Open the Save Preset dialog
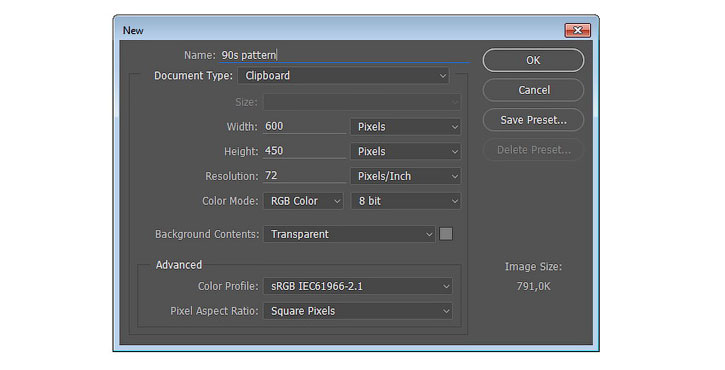725x370 pixels. click(x=533, y=120)
